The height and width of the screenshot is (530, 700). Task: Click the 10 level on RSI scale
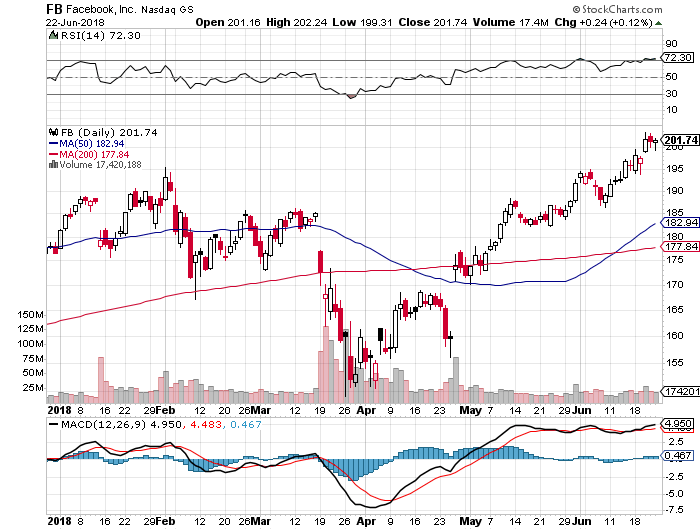pos(671,110)
